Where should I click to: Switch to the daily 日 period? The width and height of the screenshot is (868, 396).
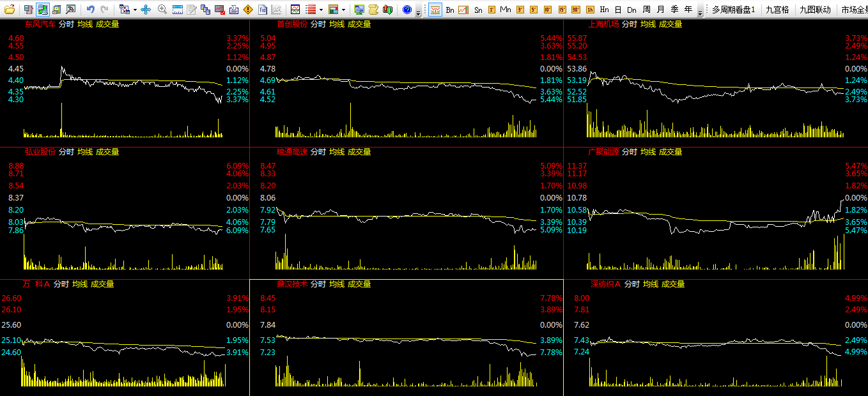[618, 10]
